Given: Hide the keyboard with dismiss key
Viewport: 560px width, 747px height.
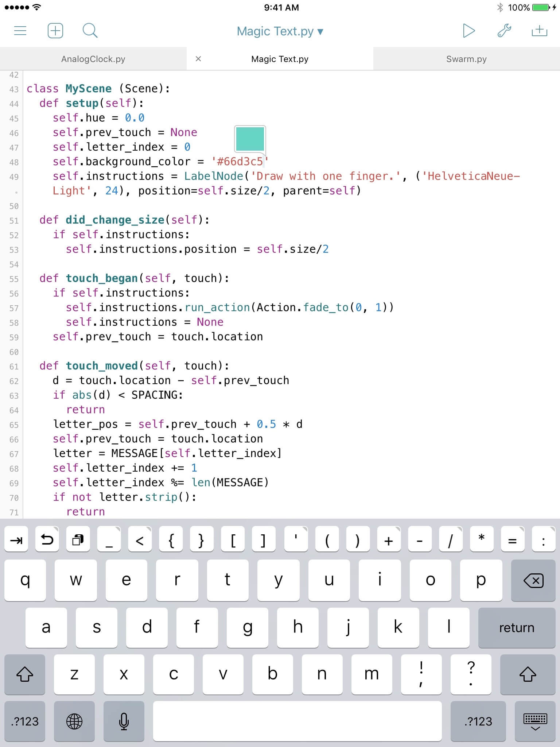Looking at the screenshot, I should 535,721.
